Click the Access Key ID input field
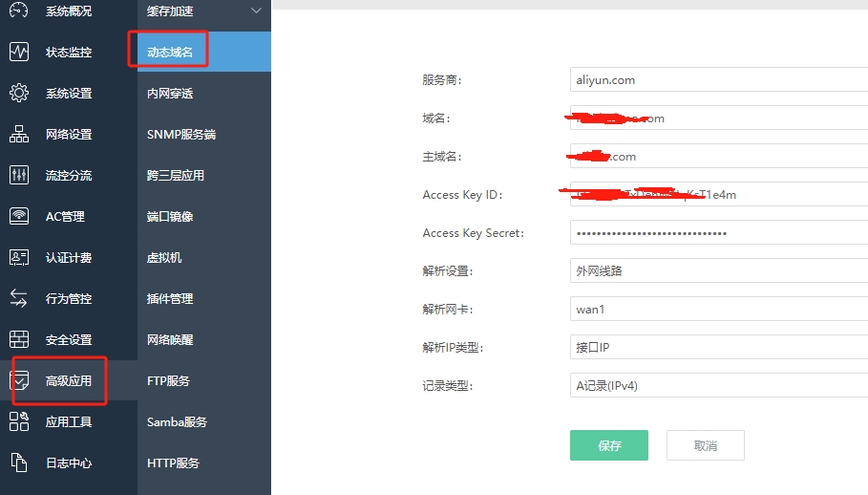 coord(719,194)
